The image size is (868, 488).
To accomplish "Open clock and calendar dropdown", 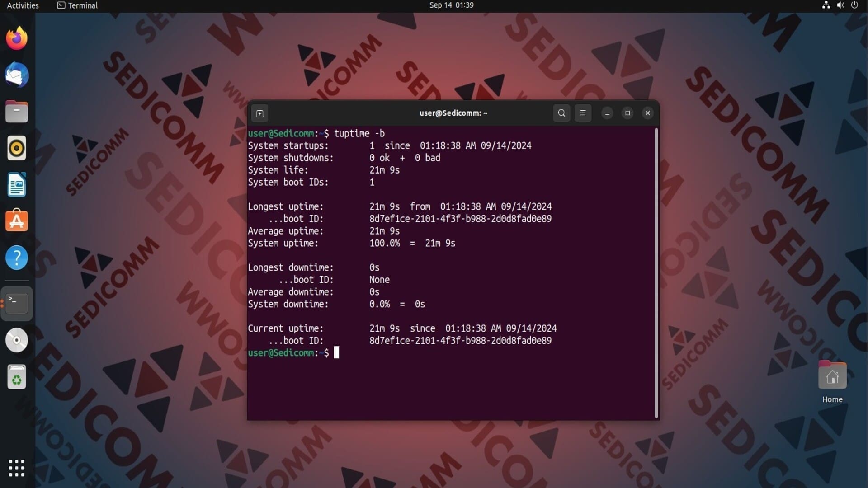I will point(451,5).
